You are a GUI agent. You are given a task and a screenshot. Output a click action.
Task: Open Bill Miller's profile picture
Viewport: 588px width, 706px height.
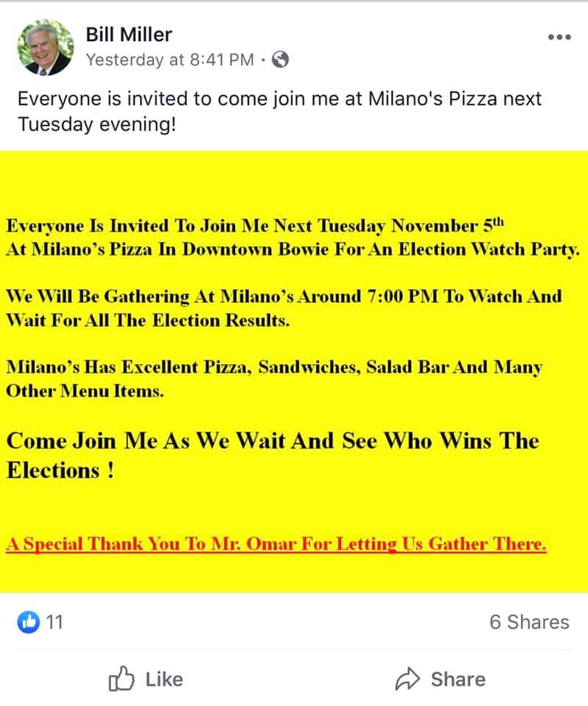(45, 47)
